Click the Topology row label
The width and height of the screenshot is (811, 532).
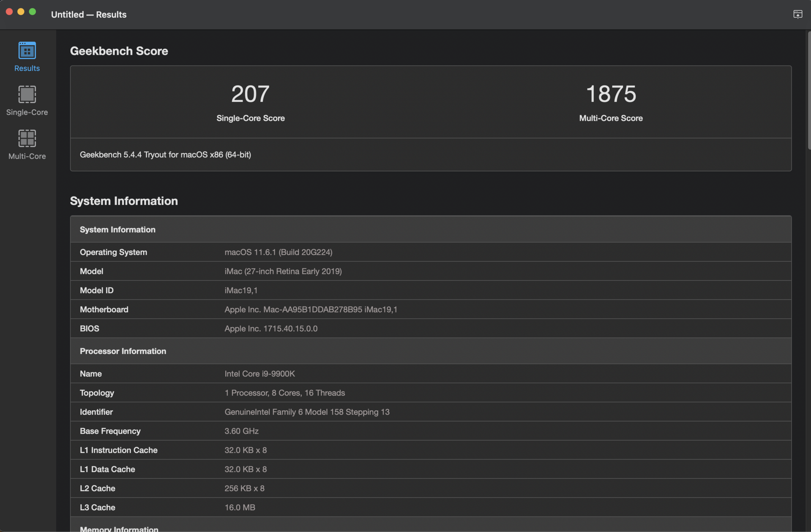(97, 393)
